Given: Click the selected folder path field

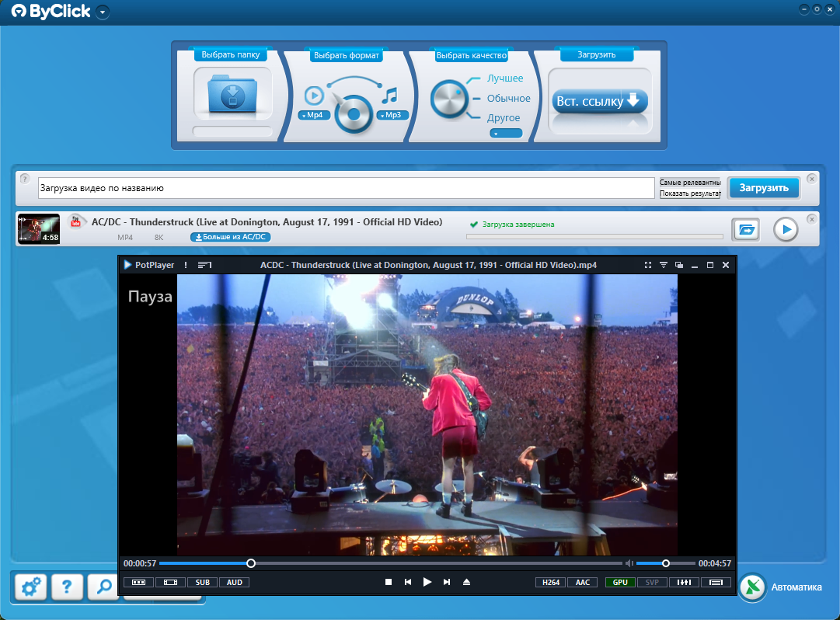Looking at the screenshot, I should tap(232, 131).
